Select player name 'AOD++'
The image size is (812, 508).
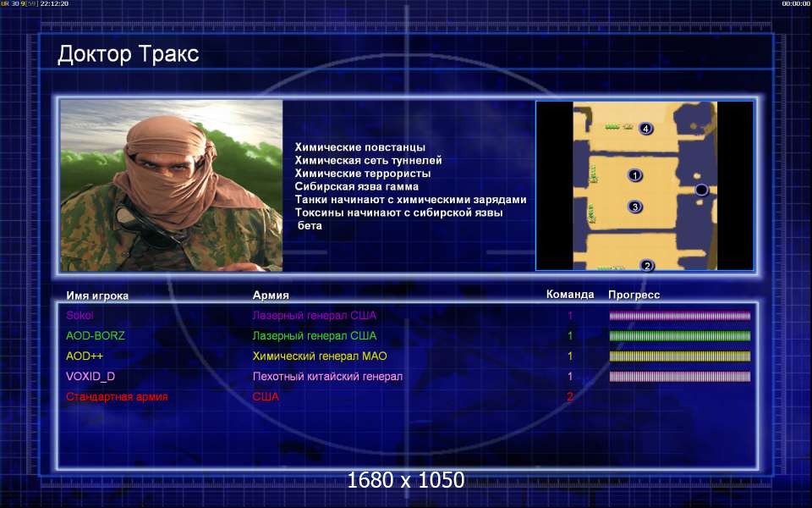pos(85,356)
